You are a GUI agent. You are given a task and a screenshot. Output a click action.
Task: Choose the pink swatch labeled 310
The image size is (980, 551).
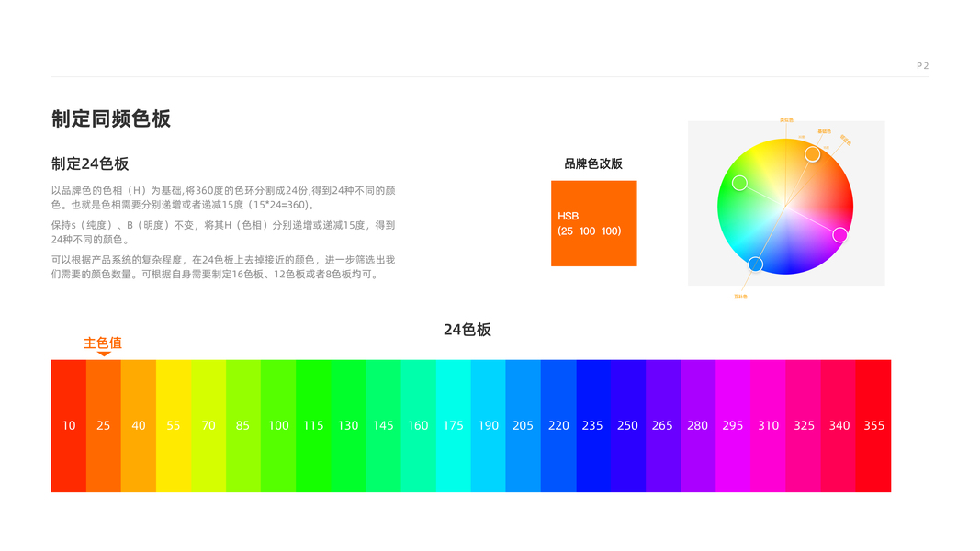coord(769,425)
